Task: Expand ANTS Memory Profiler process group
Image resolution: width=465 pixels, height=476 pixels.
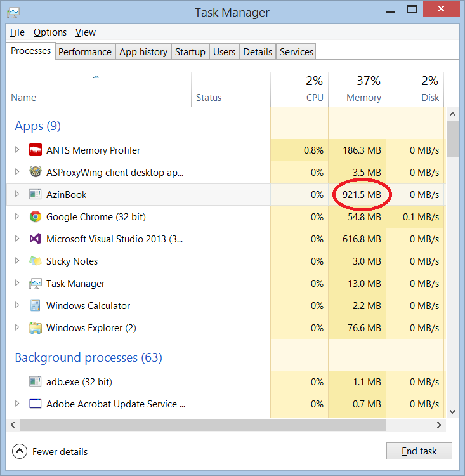Action: tap(17, 150)
